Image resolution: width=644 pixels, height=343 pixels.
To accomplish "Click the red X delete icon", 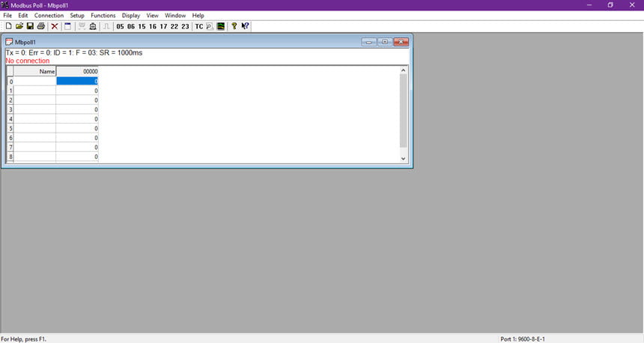I will point(54,26).
